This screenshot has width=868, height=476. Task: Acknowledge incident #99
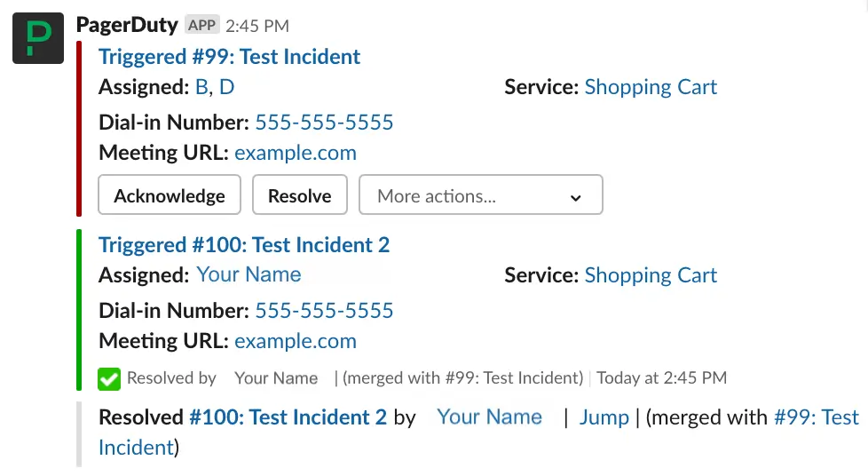click(x=170, y=195)
